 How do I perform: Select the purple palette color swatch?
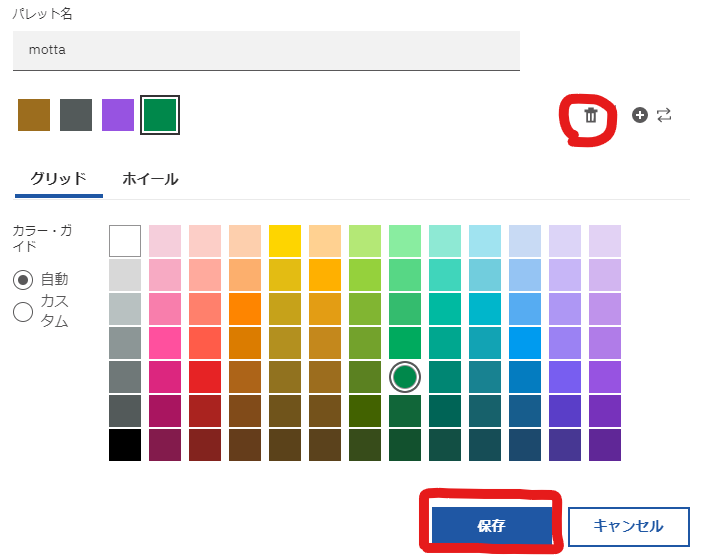118,115
